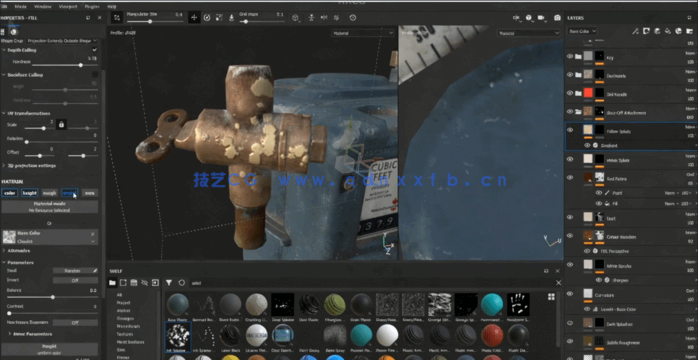Select the white handprints alpha thumbnail

(x=518, y=304)
